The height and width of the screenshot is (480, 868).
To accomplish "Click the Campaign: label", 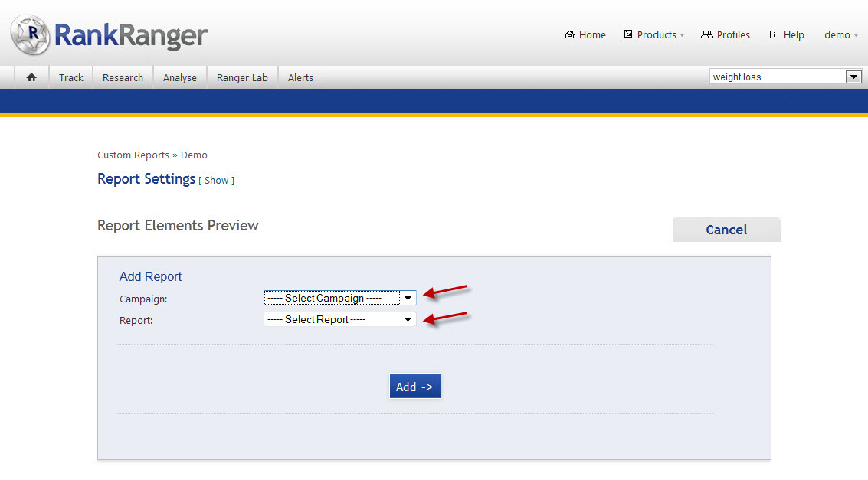I will click(x=143, y=299).
